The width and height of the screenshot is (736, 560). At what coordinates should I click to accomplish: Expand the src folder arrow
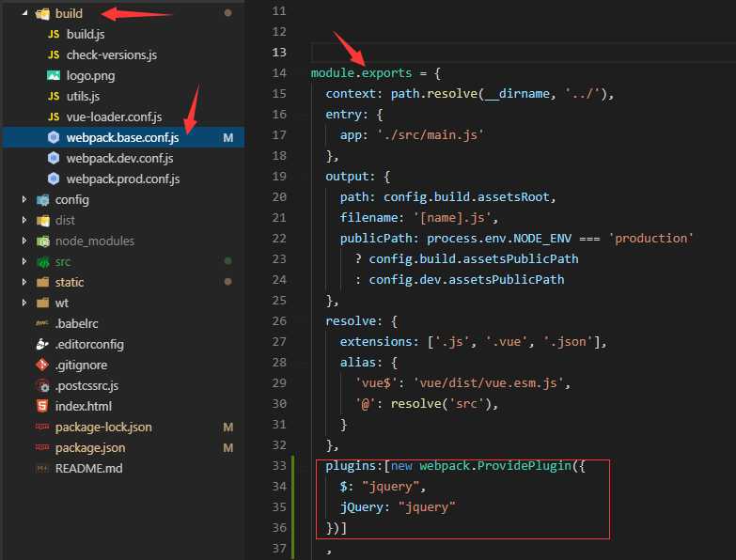point(24,261)
